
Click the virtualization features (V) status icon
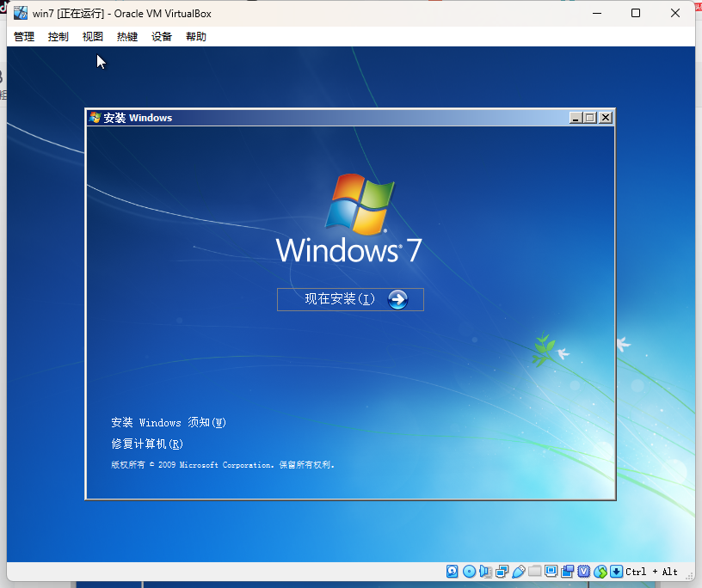(584, 572)
